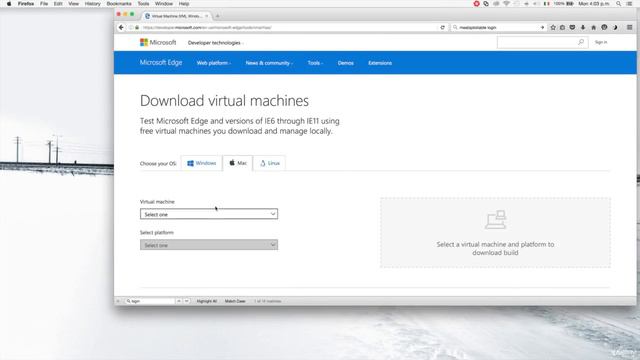Jump to next find match arrow
Image resolution: width=640 pixels, height=360 pixels.
187,301
